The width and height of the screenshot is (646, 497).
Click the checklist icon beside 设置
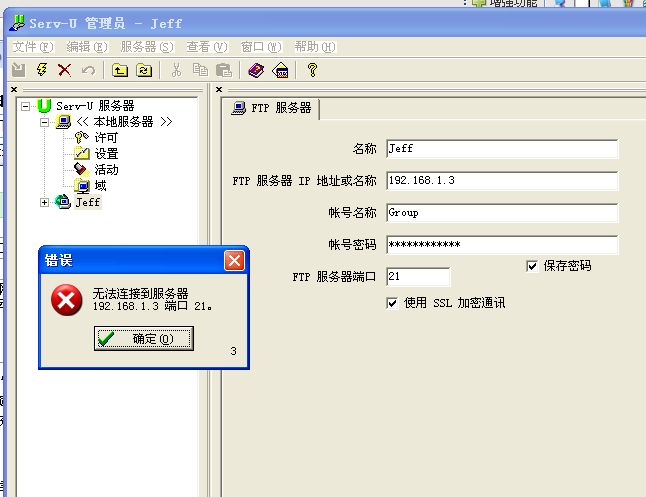82,153
